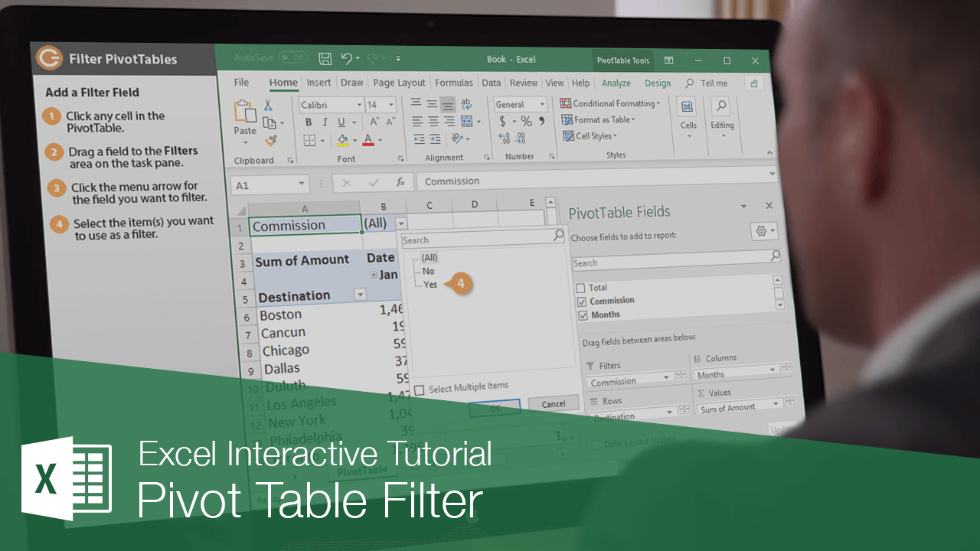This screenshot has height=551, width=980.
Task: Select Yes in the filter list
Action: pos(431,284)
